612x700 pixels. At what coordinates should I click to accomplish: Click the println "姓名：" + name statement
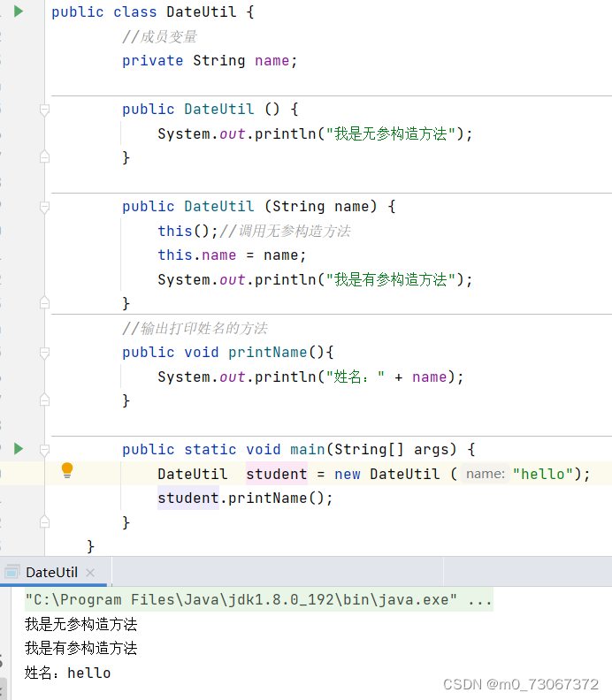pyautogui.click(x=311, y=377)
